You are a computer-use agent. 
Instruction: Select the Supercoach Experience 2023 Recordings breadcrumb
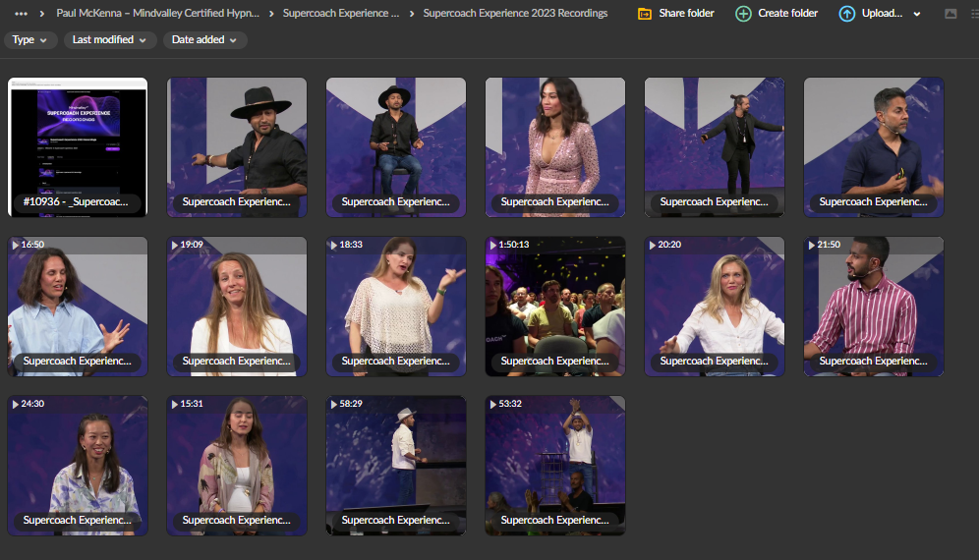point(515,13)
